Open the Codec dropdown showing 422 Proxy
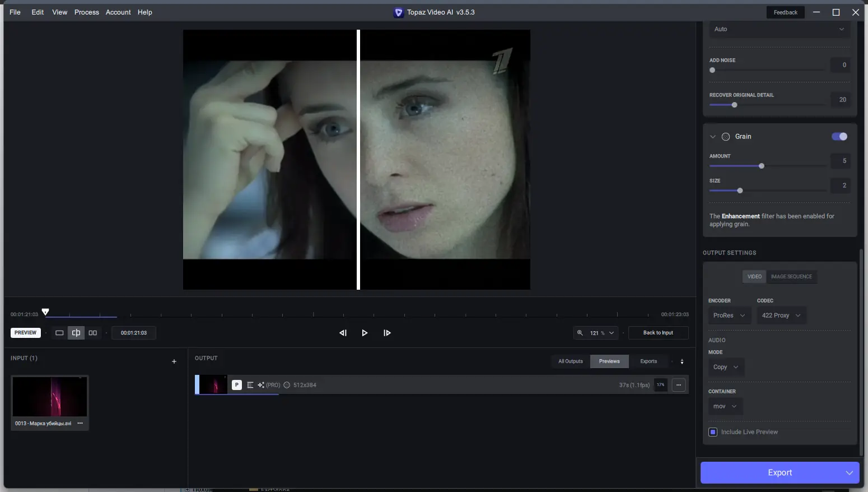Screen dimensions: 868x492 click(780, 315)
